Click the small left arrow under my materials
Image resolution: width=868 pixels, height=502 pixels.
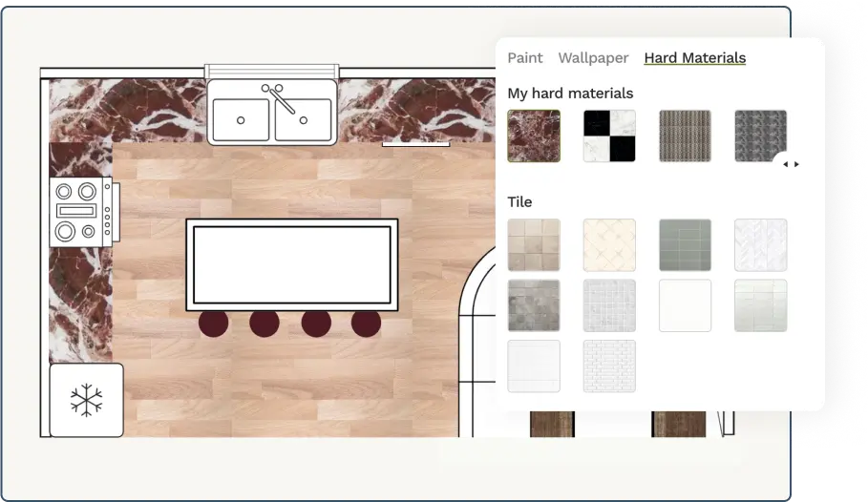point(786,164)
